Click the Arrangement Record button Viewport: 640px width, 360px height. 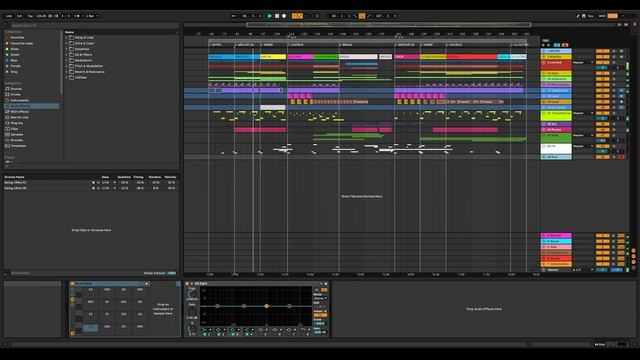coord(284,16)
